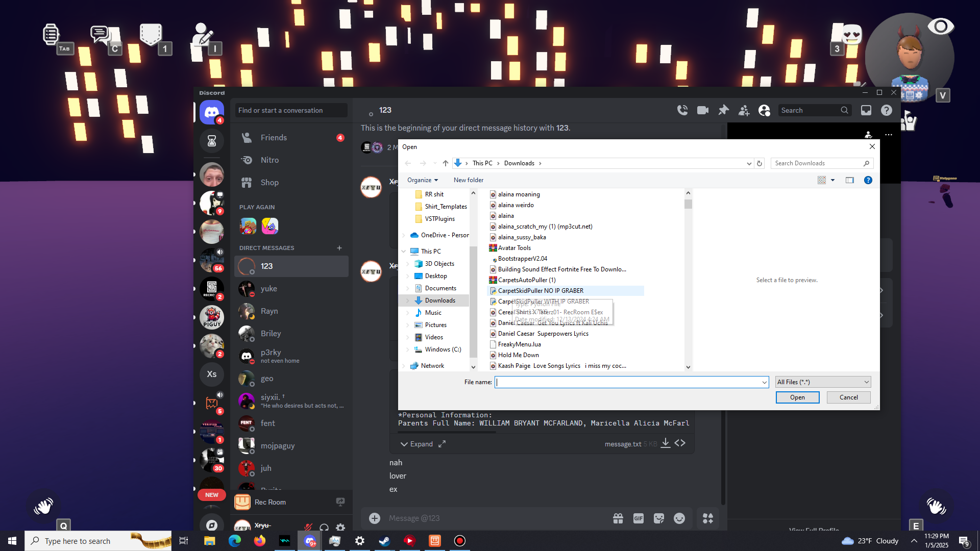Screen dimensions: 980x551
Task: Start a video call in Discord
Action: [703, 110]
